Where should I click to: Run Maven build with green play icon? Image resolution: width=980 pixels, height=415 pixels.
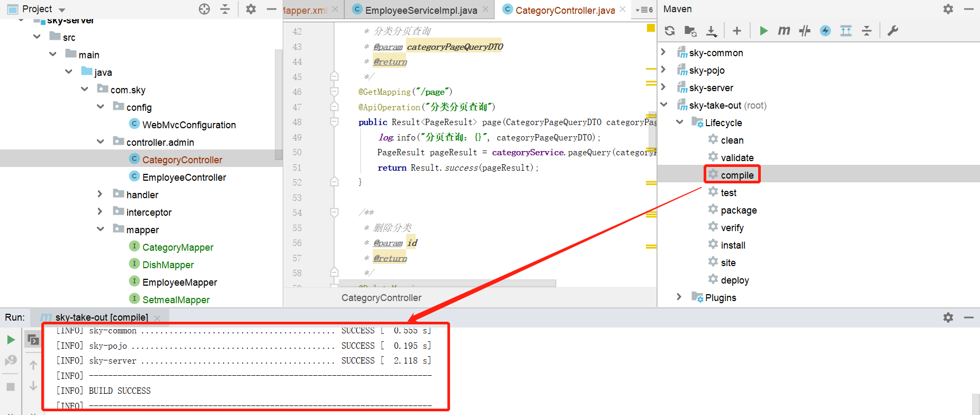(763, 31)
